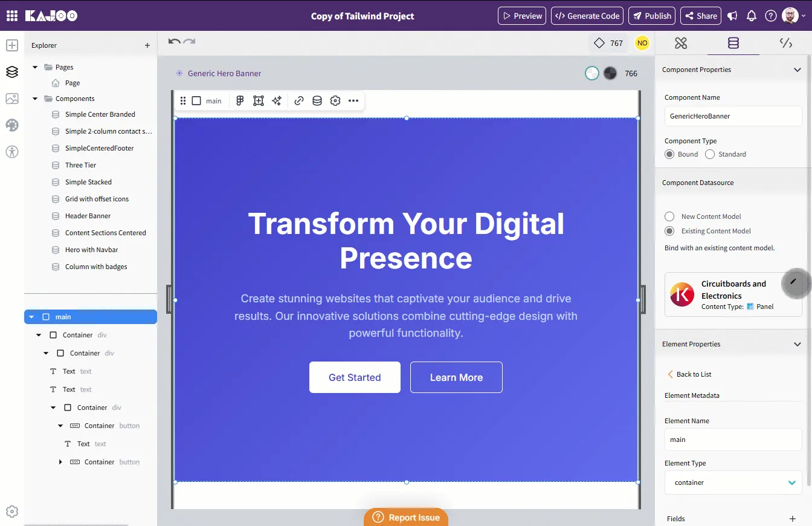Open the notifications bell
Viewport: 812px width, 526px height.
click(x=752, y=16)
